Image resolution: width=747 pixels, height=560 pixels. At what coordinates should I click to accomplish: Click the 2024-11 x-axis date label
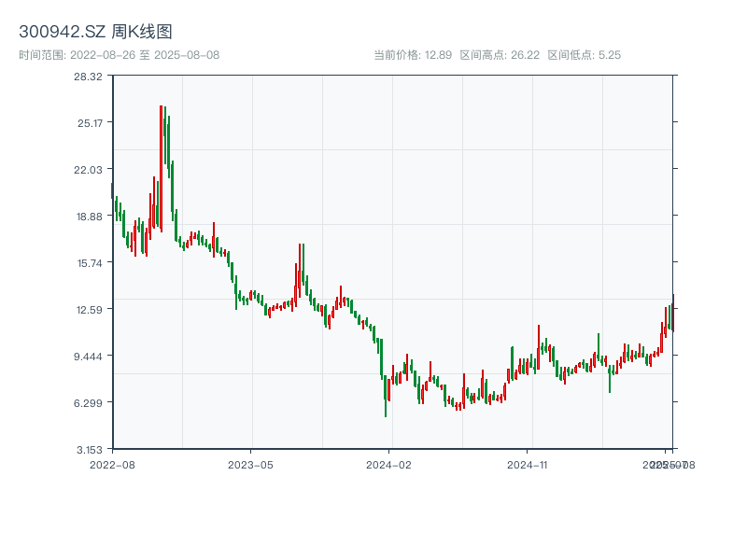tap(528, 464)
